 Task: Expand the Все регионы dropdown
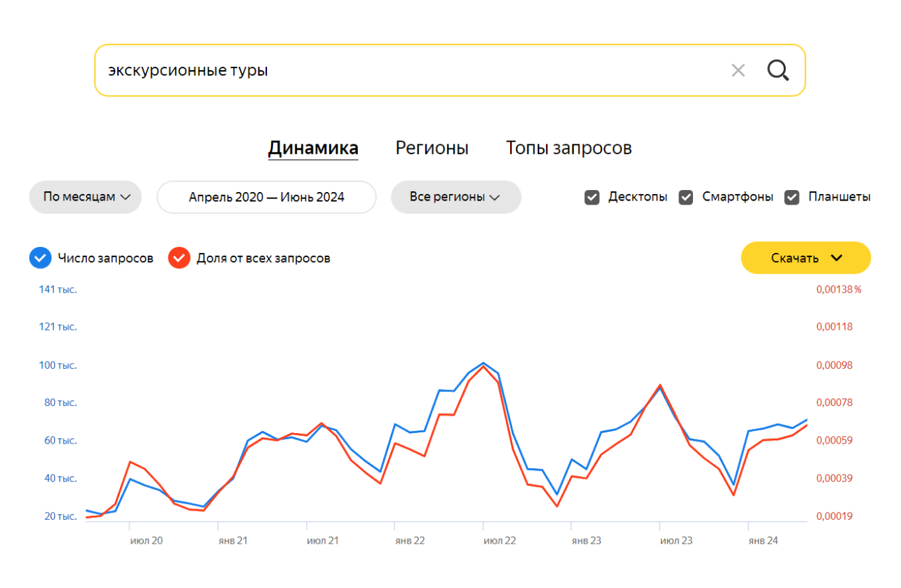point(456,197)
